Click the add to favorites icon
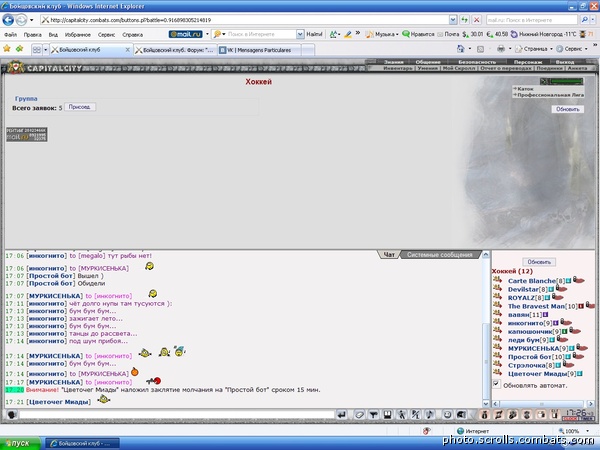This screenshot has height=450, width=600. click(x=19, y=49)
